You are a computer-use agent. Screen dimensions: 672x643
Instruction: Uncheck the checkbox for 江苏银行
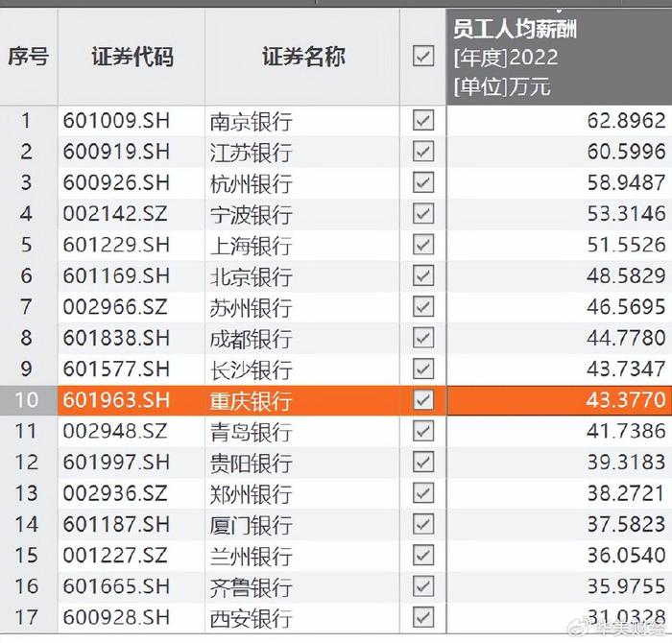[x=423, y=152]
